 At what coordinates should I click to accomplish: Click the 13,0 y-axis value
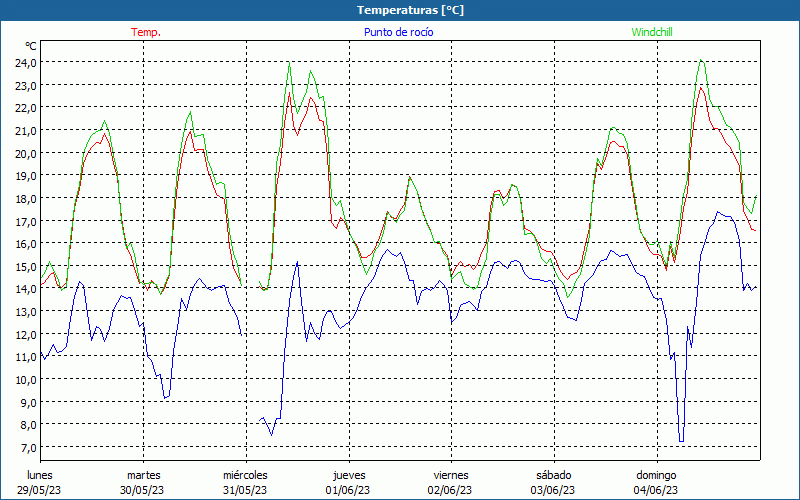point(26,312)
